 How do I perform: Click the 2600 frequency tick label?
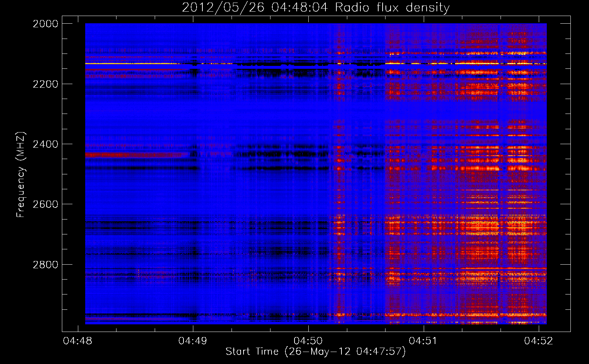click(x=46, y=204)
